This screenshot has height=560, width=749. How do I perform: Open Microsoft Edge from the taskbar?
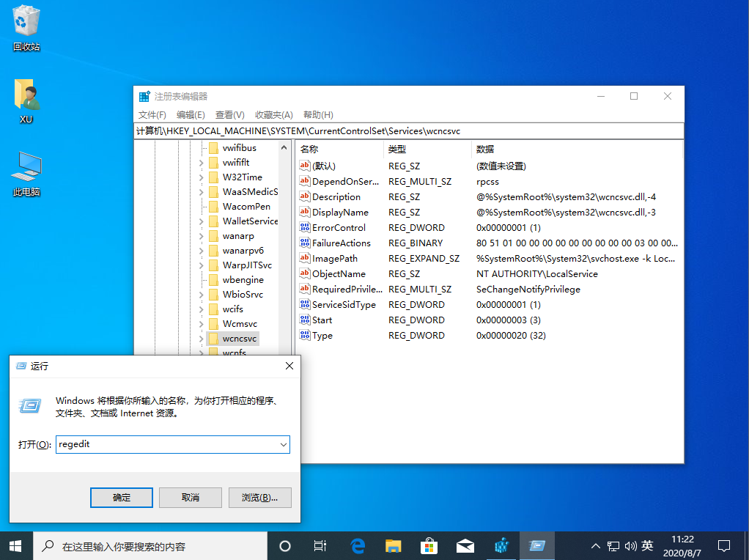point(357,545)
